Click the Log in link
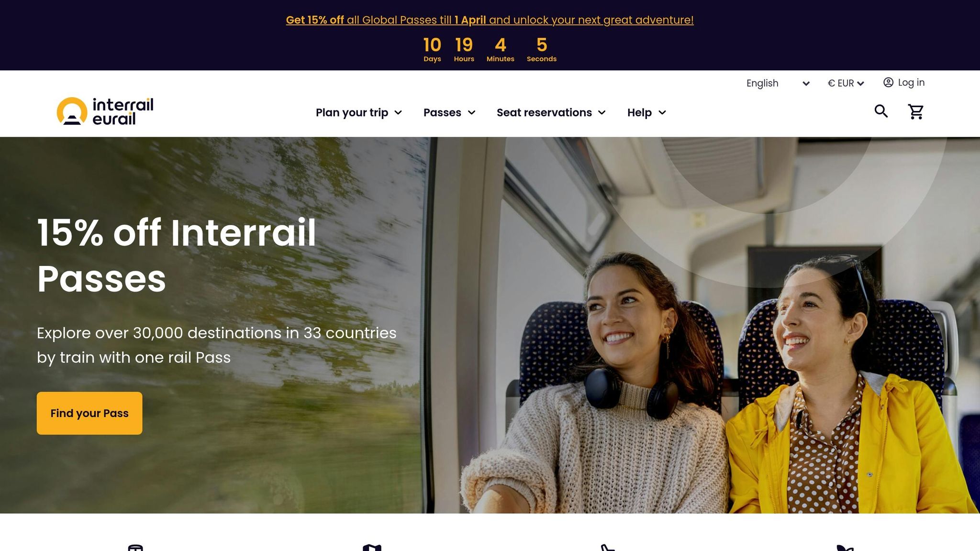This screenshot has height=551, width=980. [911, 82]
